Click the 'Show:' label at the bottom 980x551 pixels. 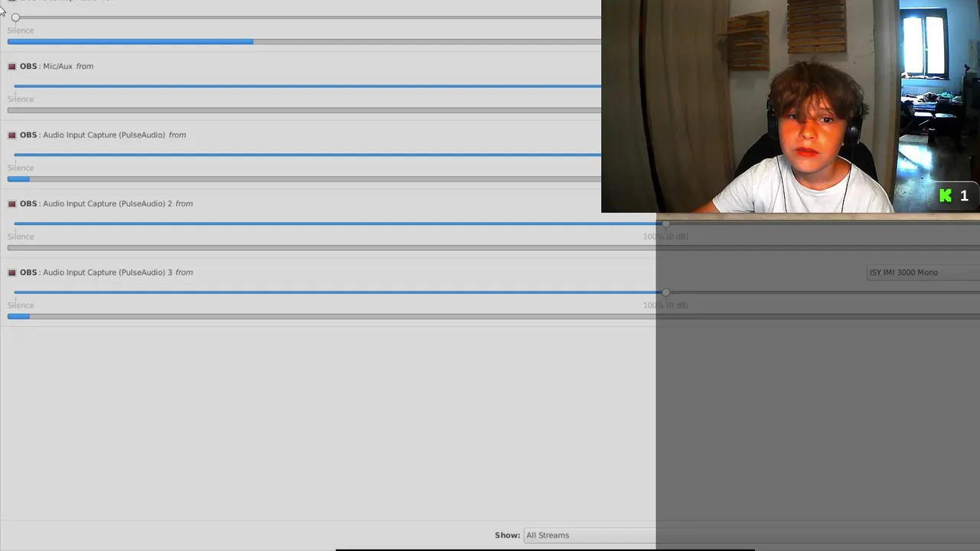(x=507, y=536)
